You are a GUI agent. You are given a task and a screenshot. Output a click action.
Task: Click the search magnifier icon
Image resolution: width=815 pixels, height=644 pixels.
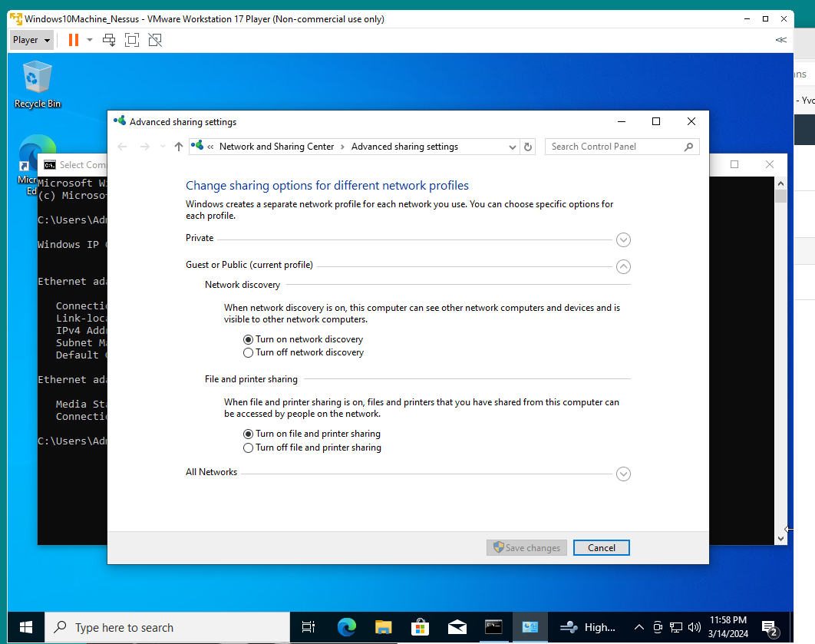pos(688,147)
